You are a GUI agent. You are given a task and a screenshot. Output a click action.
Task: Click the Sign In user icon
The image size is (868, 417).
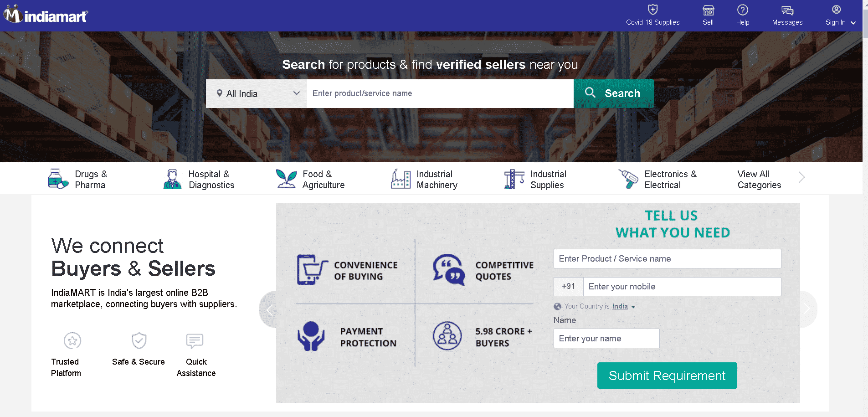(x=837, y=10)
